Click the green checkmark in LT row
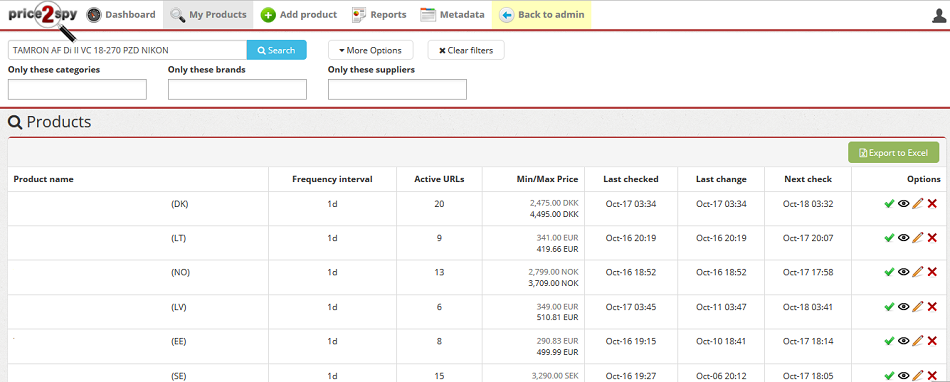Screen dimensions: 950x382 889,238
